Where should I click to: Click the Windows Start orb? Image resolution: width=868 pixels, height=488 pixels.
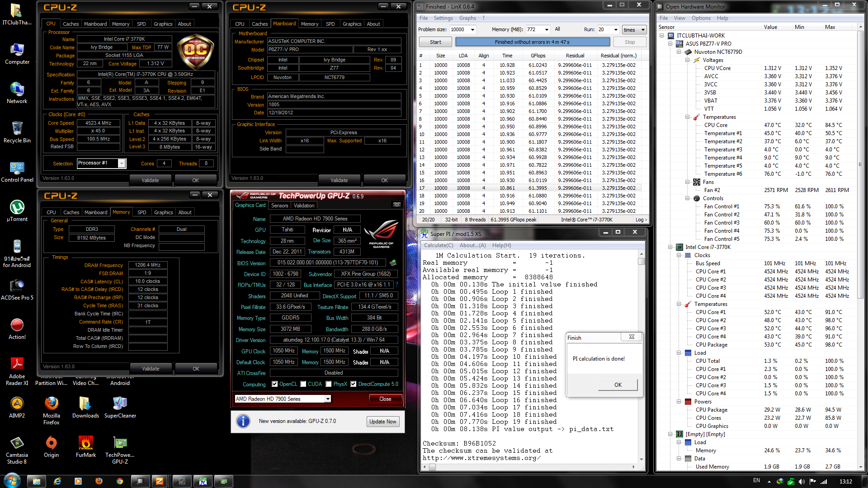pos(12,481)
